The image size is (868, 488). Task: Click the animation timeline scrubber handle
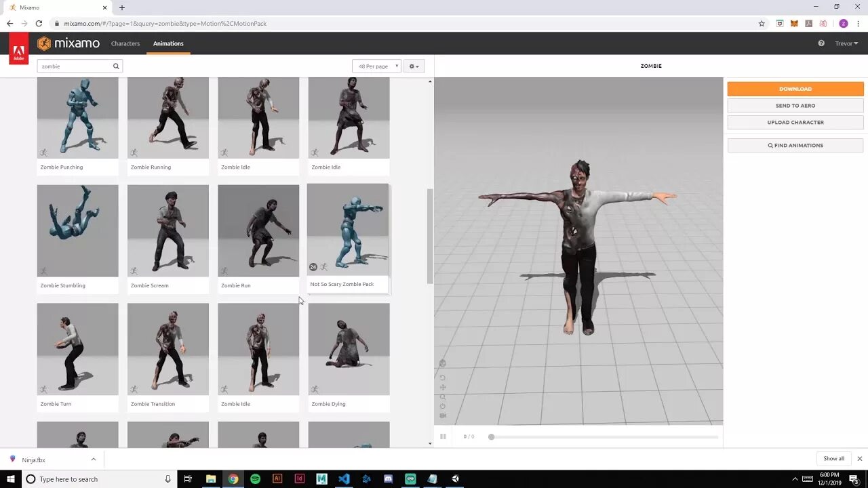pos(491,436)
